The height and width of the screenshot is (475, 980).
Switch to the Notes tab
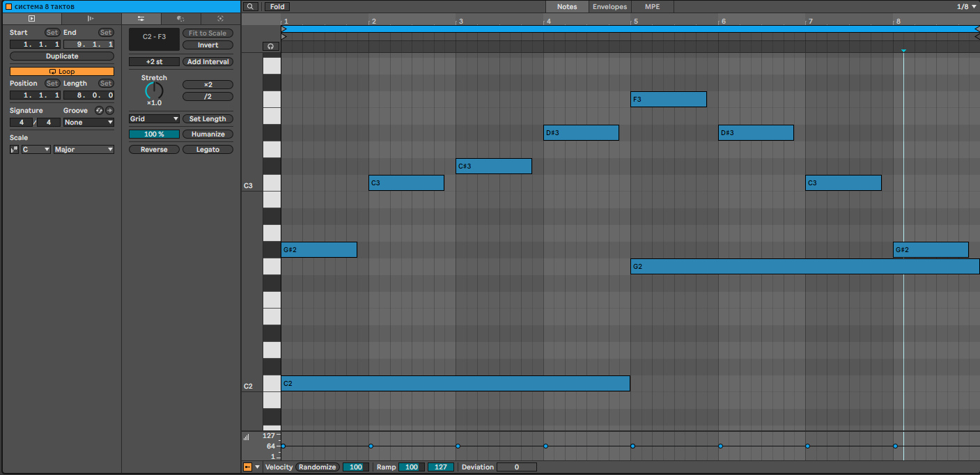(567, 7)
